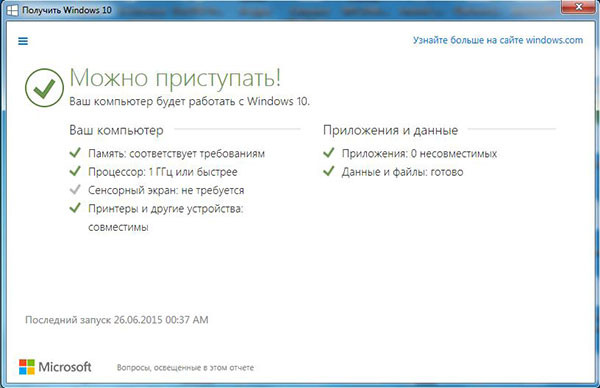Click text Данные и файлы: готово

(x=403, y=172)
